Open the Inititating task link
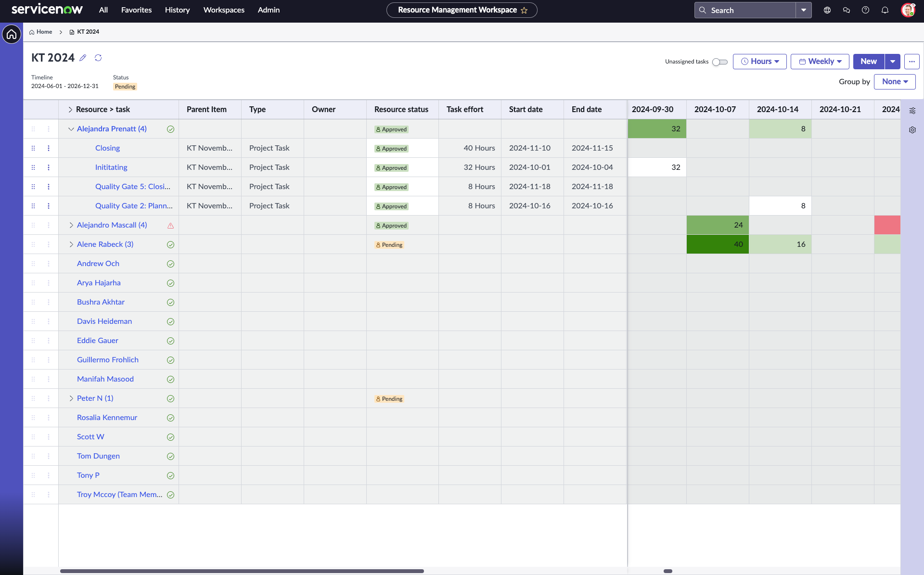The image size is (924, 575). pyautogui.click(x=111, y=167)
